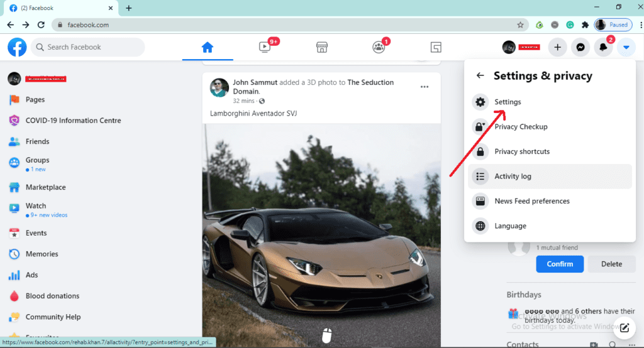
Task: Open the Watch video tab icon
Action: coord(265,47)
